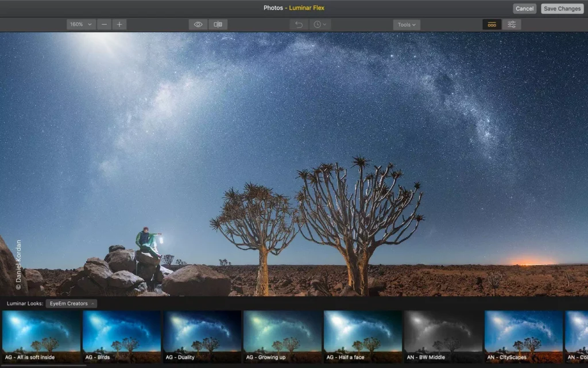588x368 pixels.
Task: Show the filters side panel sliders icon
Action: [x=512, y=24]
